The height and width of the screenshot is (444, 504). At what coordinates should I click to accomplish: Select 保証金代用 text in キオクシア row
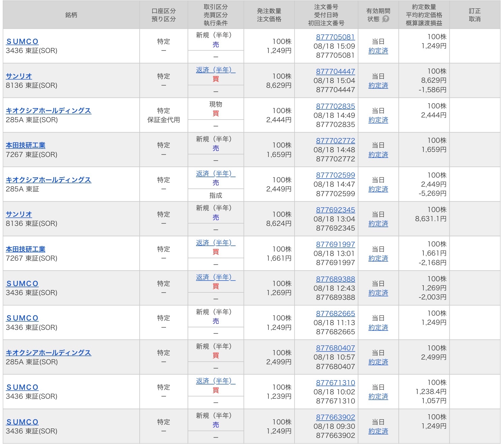click(x=164, y=120)
